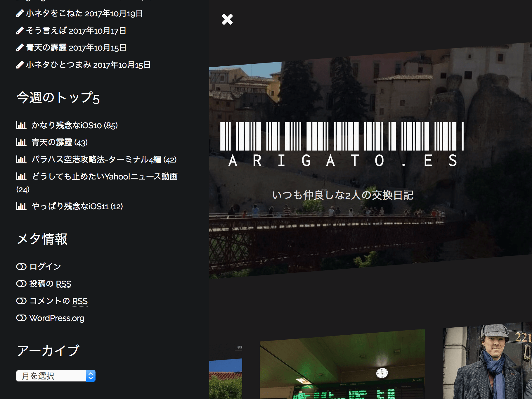Click chart icon beside バラハス空港攻略法 entry
The height and width of the screenshot is (399, 532).
[x=21, y=160]
